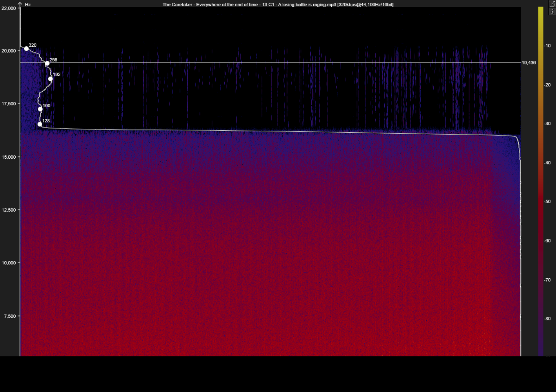Click the -70 dB scale label
Image resolution: width=556 pixels, height=392 pixels.
[547, 280]
